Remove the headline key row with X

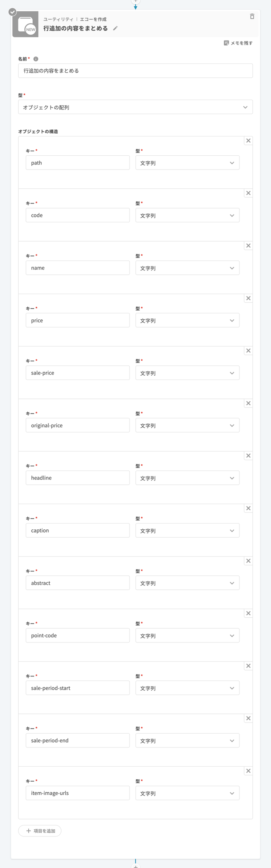coord(248,456)
